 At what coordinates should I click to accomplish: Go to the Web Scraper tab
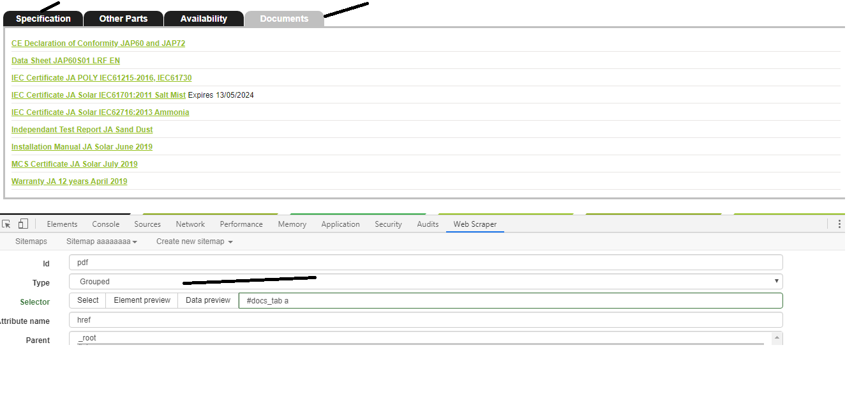coord(475,224)
